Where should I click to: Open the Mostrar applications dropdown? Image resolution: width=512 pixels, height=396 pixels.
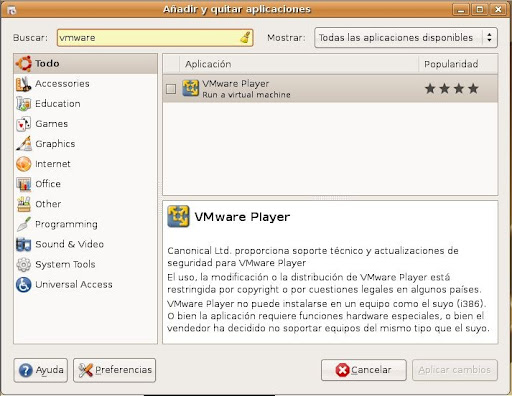406,38
